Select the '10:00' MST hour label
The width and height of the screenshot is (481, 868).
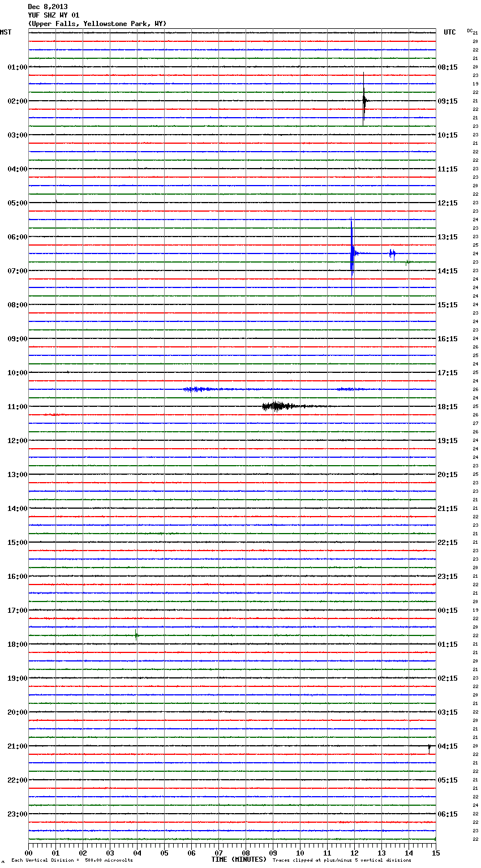pyautogui.click(x=17, y=372)
